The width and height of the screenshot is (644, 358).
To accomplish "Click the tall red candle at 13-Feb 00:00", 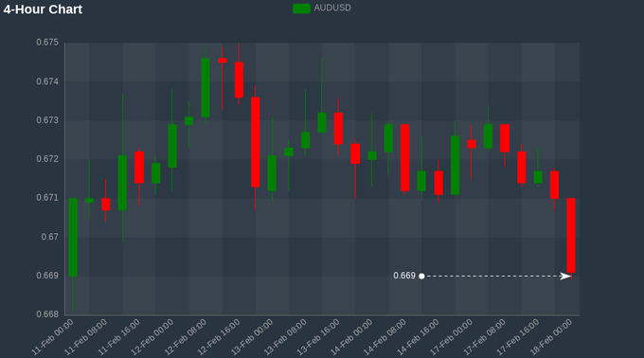I will 255,142.
